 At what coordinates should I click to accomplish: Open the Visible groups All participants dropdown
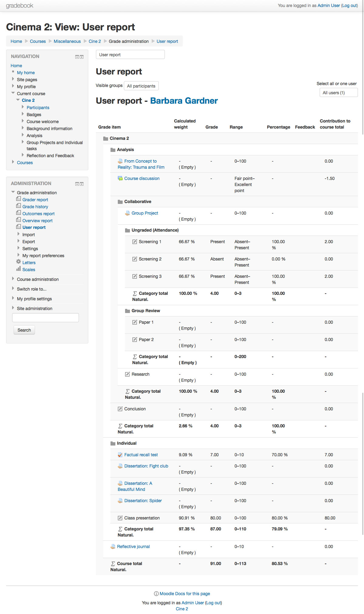[x=141, y=86]
